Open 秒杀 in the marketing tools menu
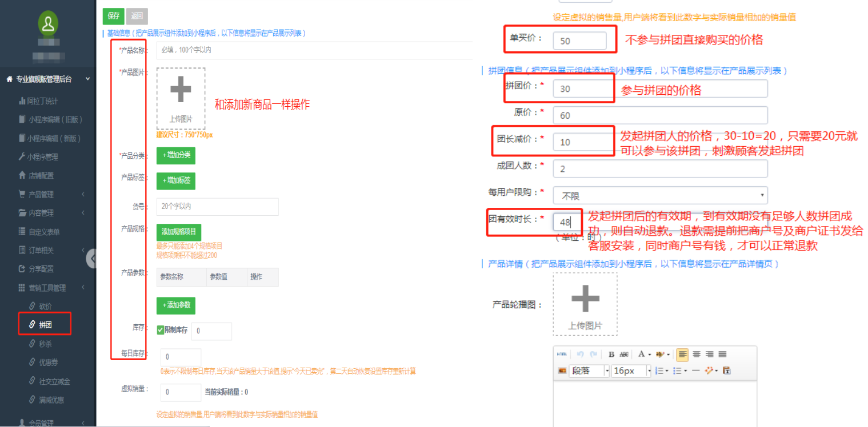This screenshot has height=427, width=868. [45, 344]
